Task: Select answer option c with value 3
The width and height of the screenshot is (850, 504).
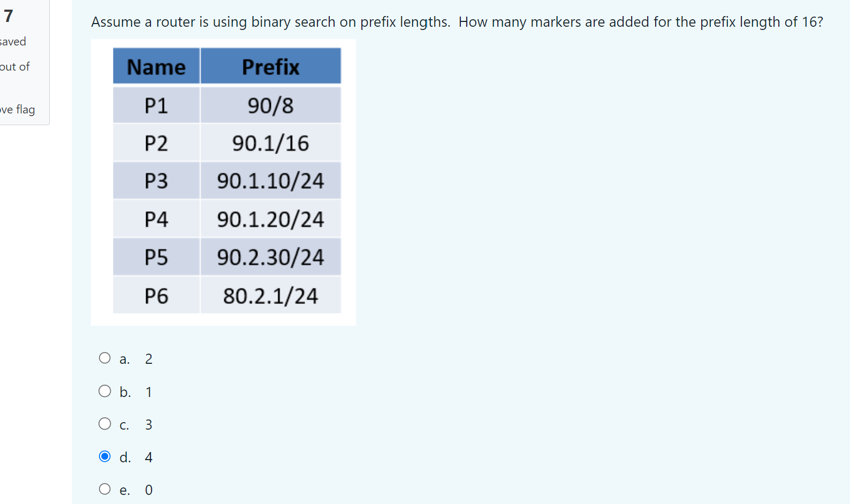Action: (105, 424)
